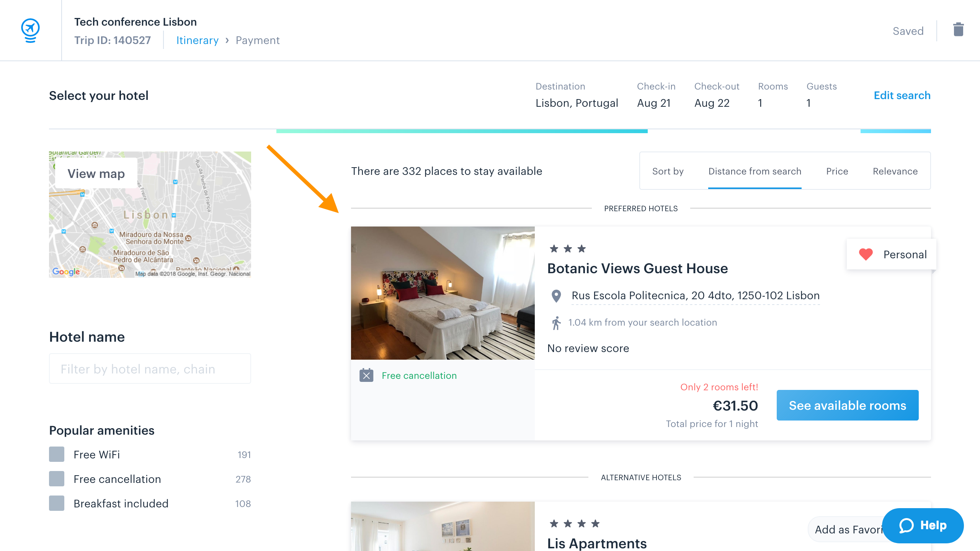
Task: Click the Free cancellation green label
Action: pos(419,375)
